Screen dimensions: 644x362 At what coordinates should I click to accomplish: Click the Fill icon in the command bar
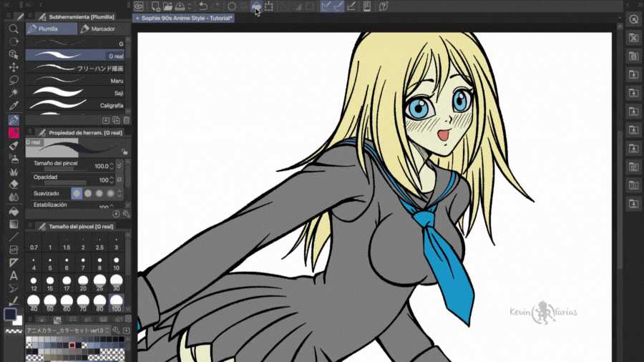pos(256,6)
